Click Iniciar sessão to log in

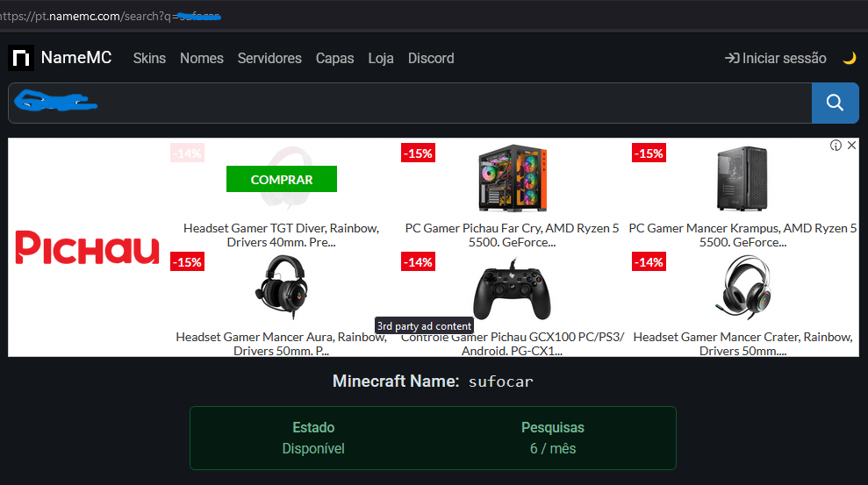click(776, 58)
